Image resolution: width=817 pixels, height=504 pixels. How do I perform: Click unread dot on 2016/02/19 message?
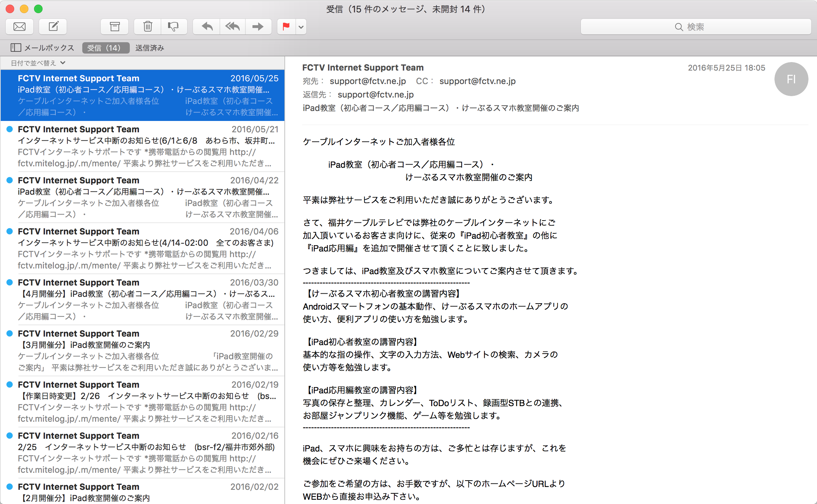pos(10,384)
